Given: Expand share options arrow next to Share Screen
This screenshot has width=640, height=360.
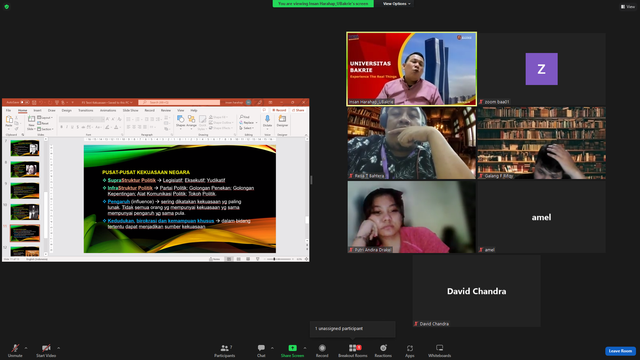Looking at the screenshot, I should 305,348.
